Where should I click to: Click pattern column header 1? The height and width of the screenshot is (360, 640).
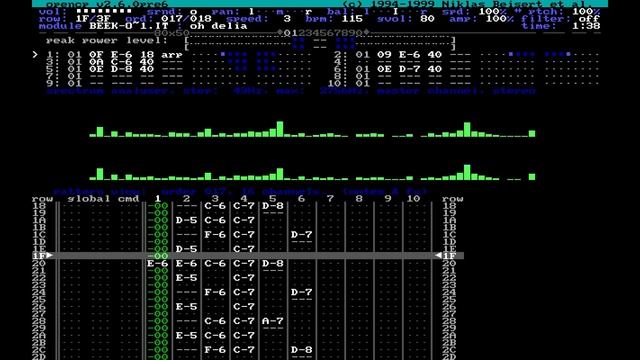(x=158, y=199)
